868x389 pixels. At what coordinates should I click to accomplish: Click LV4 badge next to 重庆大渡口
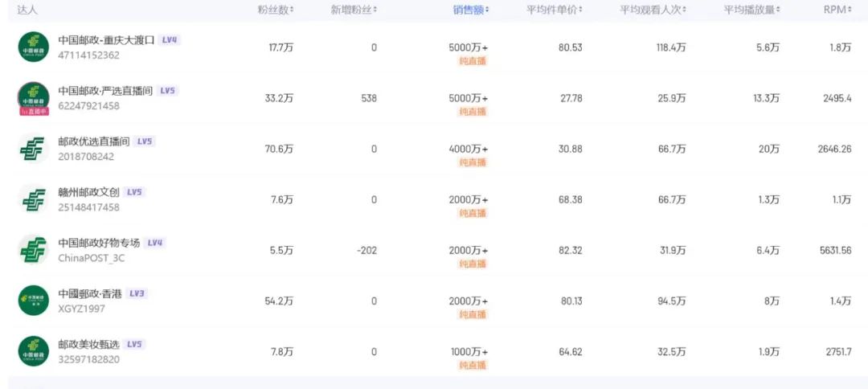170,40
